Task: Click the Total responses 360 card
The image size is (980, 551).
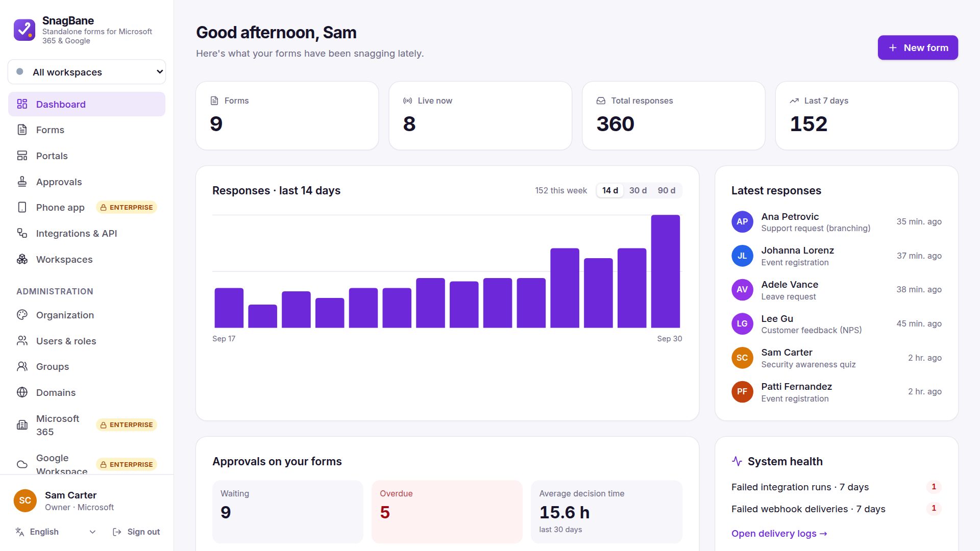Action: (673, 115)
